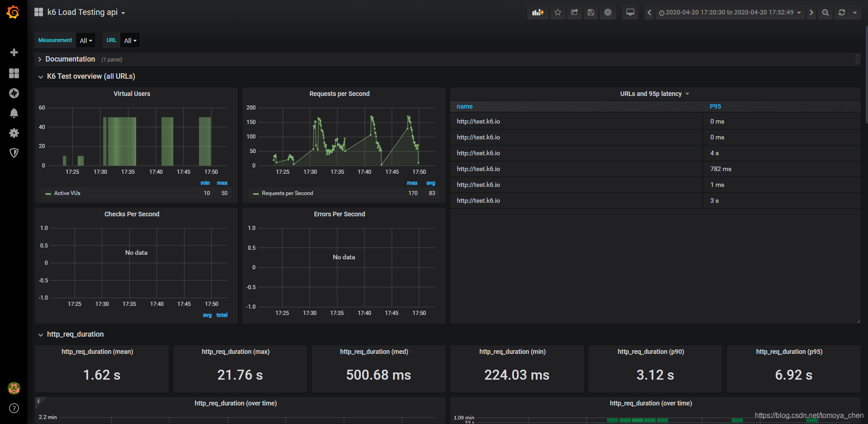Viewport: 868px width, 424px height.
Task: Click Requests per Second legend color swatch
Action: pos(256,194)
